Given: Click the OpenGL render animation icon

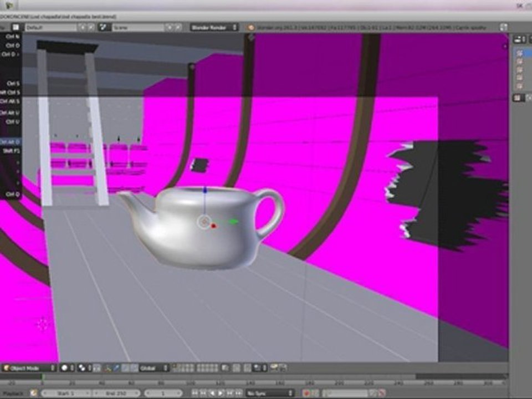Looking at the screenshot, I should [x=283, y=368].
